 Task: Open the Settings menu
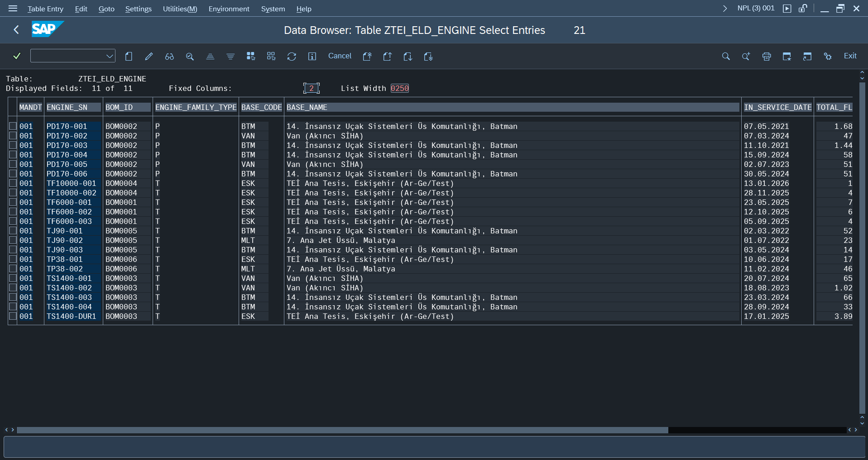pos(138,9)
